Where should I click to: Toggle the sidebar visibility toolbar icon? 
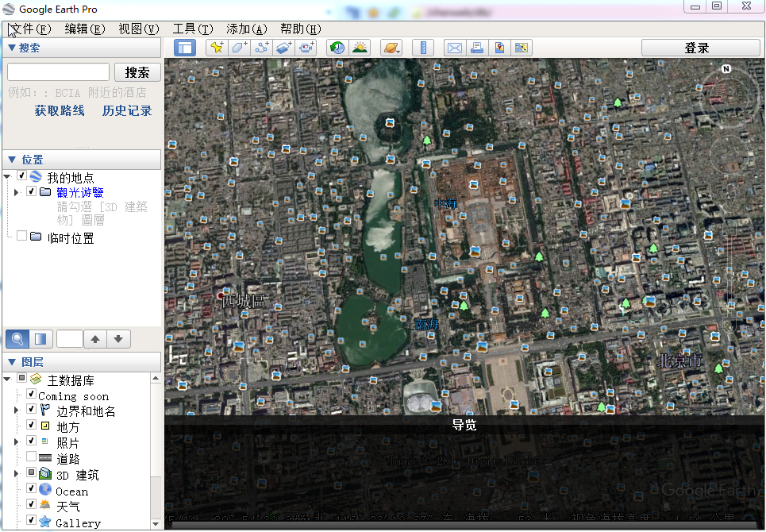click(185, 48)
